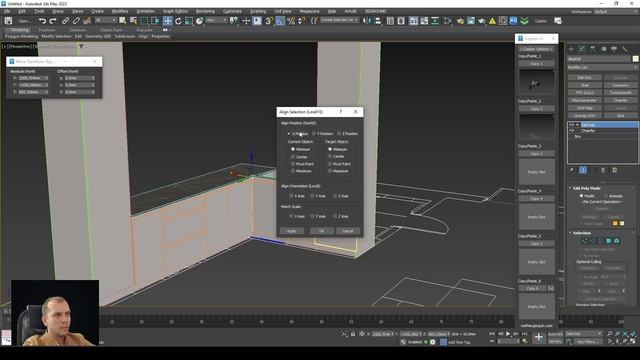Open the Rendering menu
640x360 pixels.
click(x=205, y=11)
